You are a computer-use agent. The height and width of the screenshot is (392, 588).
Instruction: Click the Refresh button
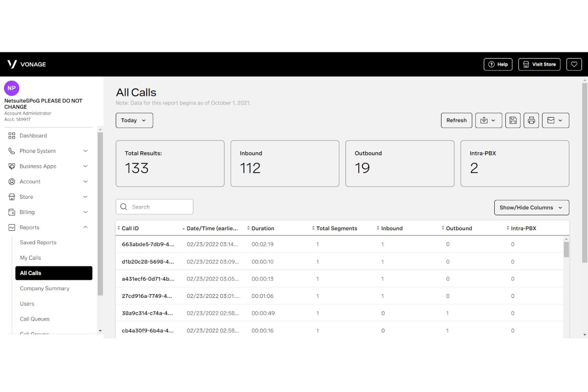tap(456, 120)
